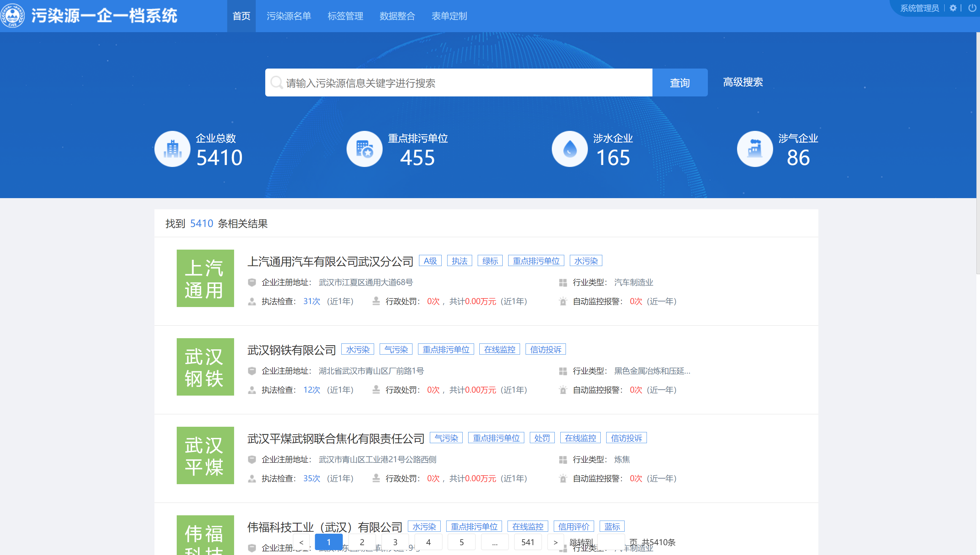Screen dimensions: 980x555
Task: Select 在线监控 tag on 武汉钢铁
Action: [x=500, y=349]
